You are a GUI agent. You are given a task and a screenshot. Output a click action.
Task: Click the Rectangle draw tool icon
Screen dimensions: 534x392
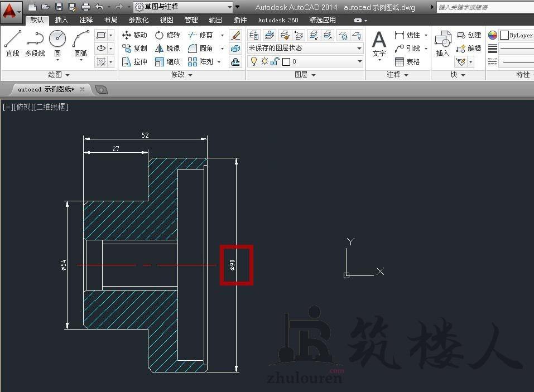pos(101,35)
